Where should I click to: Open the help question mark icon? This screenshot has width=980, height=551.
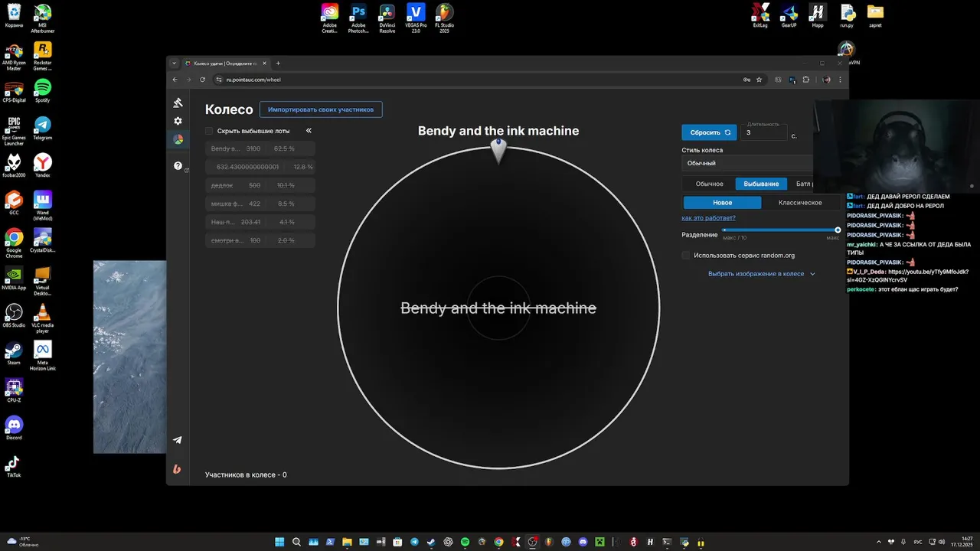coord(178,165)
